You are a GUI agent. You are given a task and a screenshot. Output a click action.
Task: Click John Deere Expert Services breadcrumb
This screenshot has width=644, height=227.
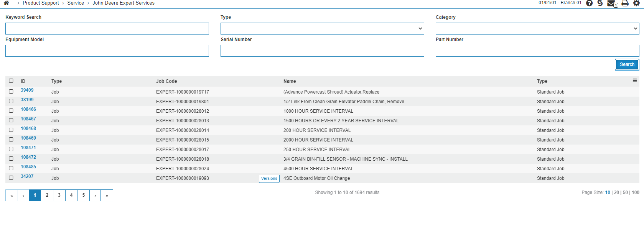(124, 3)
